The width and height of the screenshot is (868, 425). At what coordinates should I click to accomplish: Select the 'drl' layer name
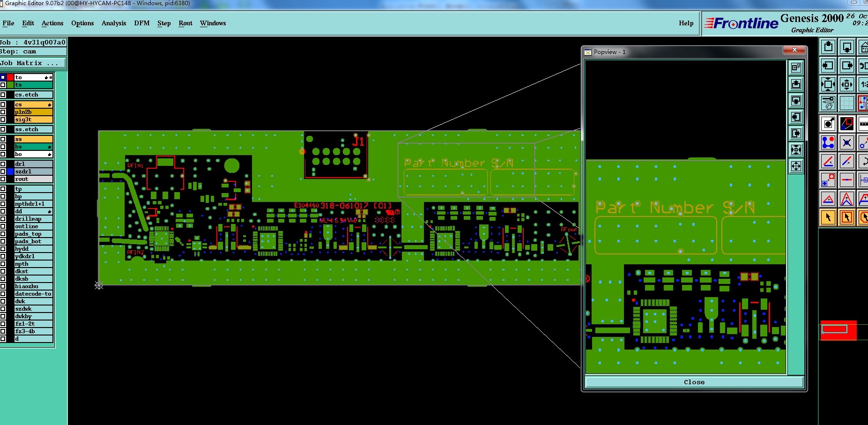(34, 164)
